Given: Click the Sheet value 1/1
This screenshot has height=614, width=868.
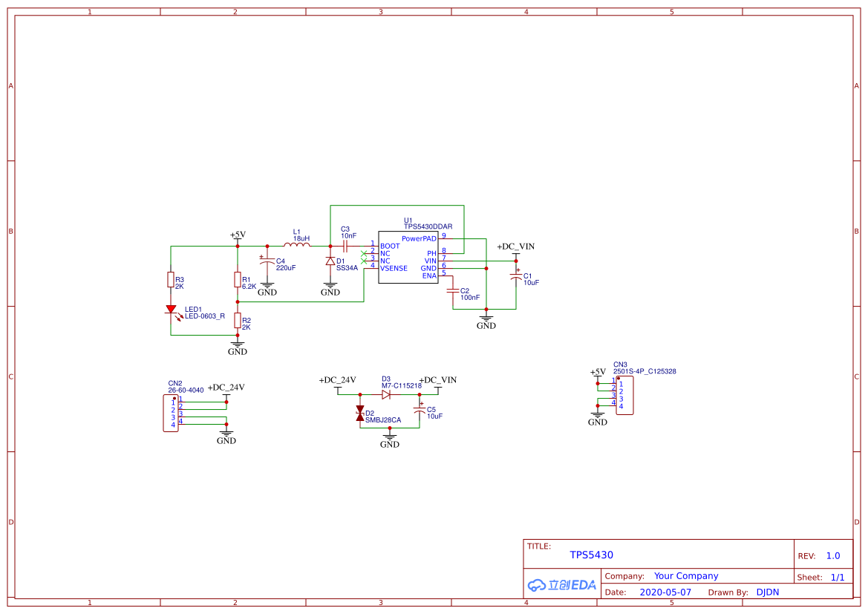Looking at the screenshot, I should coord(838,578).
